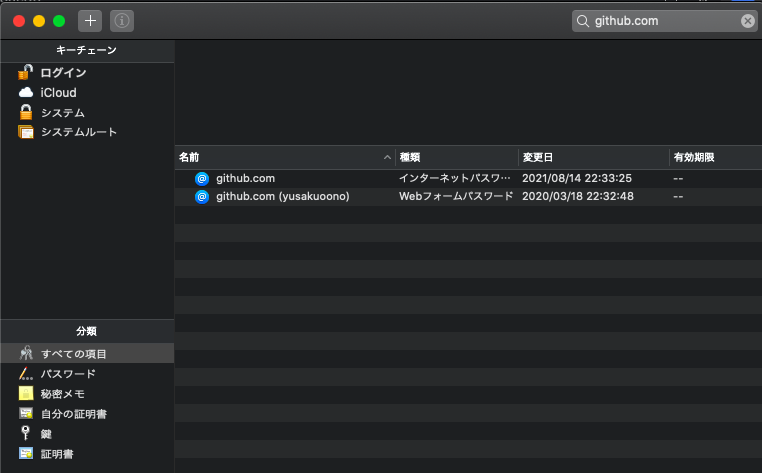The image size is (762, 473).
Task: Select the iCloud keychain
Action: [x=87, y=92]
